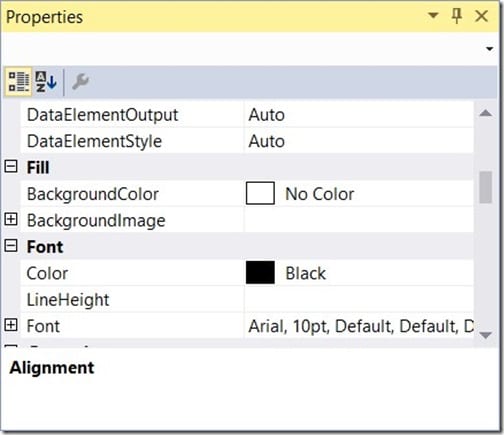Expand the Font sub-properties row
This screenshot has height=435, width=504.
click(11, 325)
